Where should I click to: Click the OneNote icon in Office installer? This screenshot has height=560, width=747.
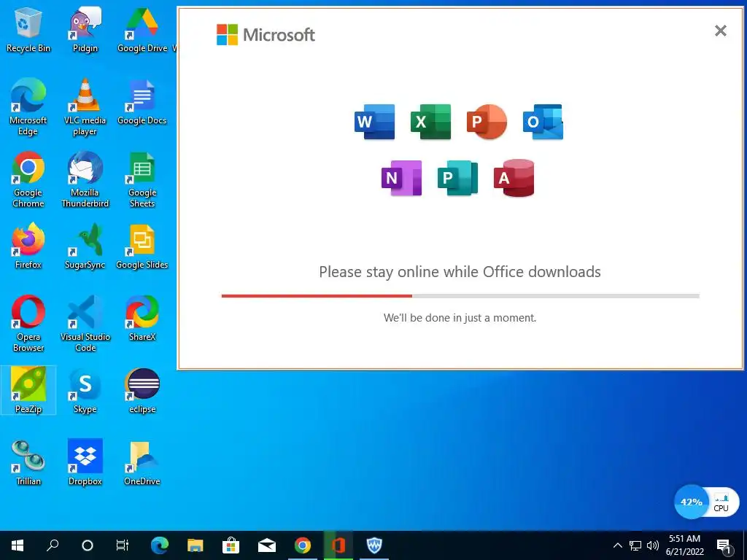[x=402, y=178]
